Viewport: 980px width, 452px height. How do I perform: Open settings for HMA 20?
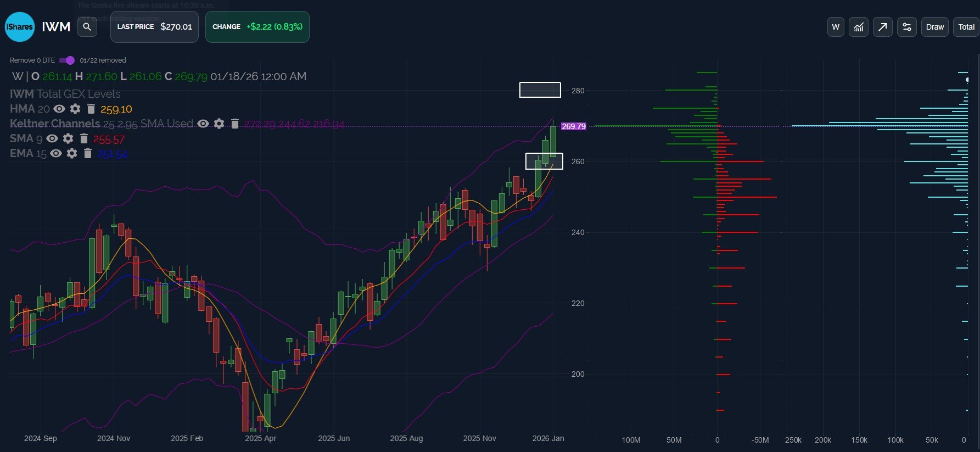[x=75, y=109]
